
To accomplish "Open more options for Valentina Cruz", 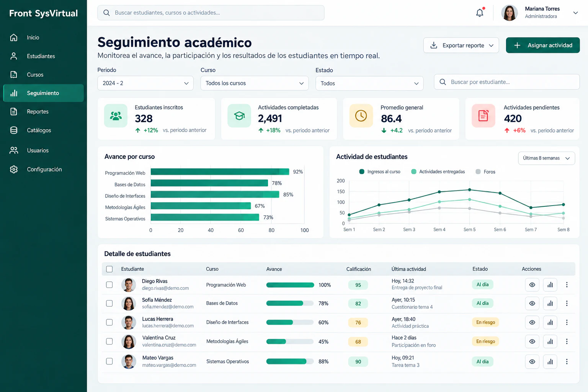I will pyautogui.click(x=567, y=341).
